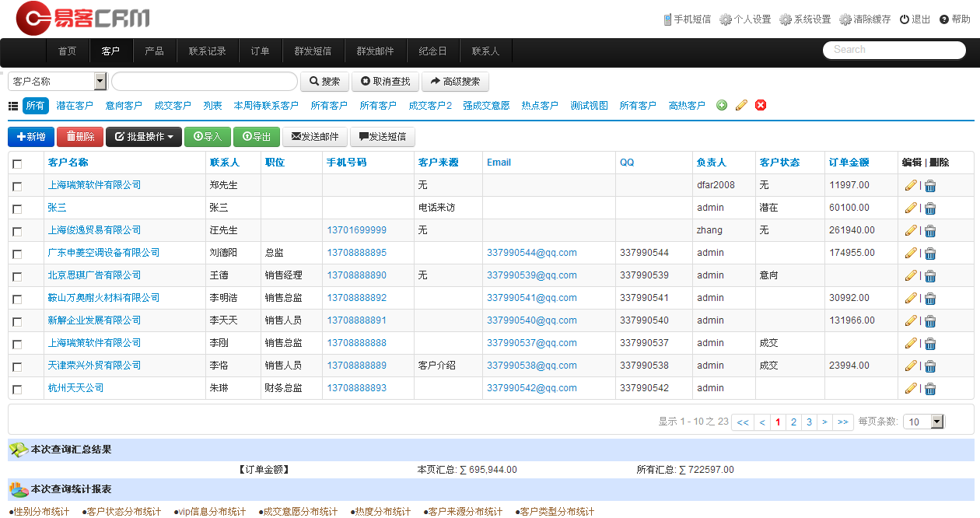Delete 天津荣兴外贸有限公司 trash icon
The height and width of the screenshot is (518, 980).
coord(930,366)
